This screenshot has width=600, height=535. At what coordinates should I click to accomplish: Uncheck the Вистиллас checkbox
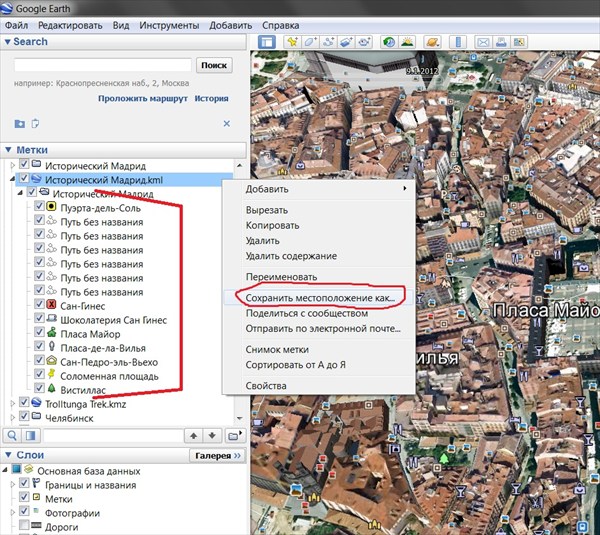(39, 388)
